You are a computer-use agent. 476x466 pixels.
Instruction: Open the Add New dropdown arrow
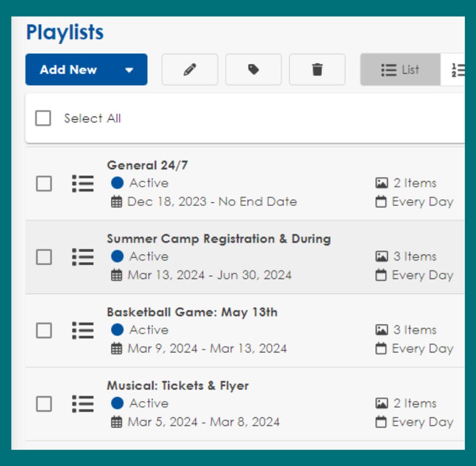click(x=129, y=70)
